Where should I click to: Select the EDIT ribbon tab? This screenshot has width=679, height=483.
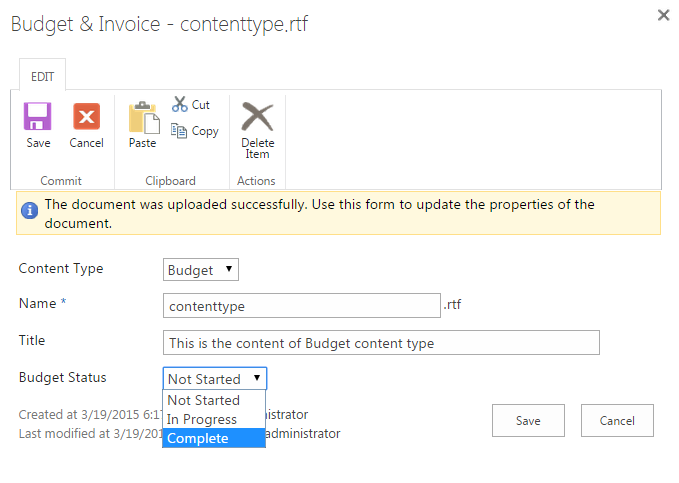(x=43, y=75)
